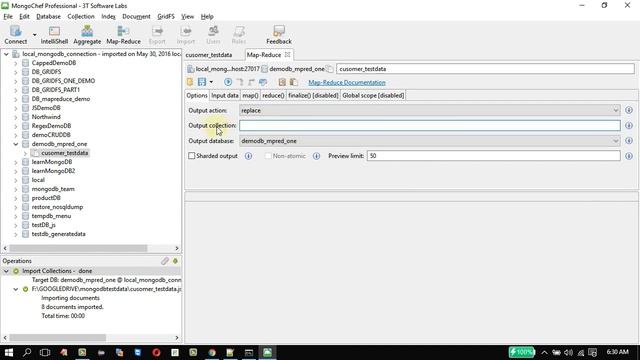Image resolution: width=640 pixels, height=360 pixels.
Task: Expand CappedDemoDB node
Action: 16,63
